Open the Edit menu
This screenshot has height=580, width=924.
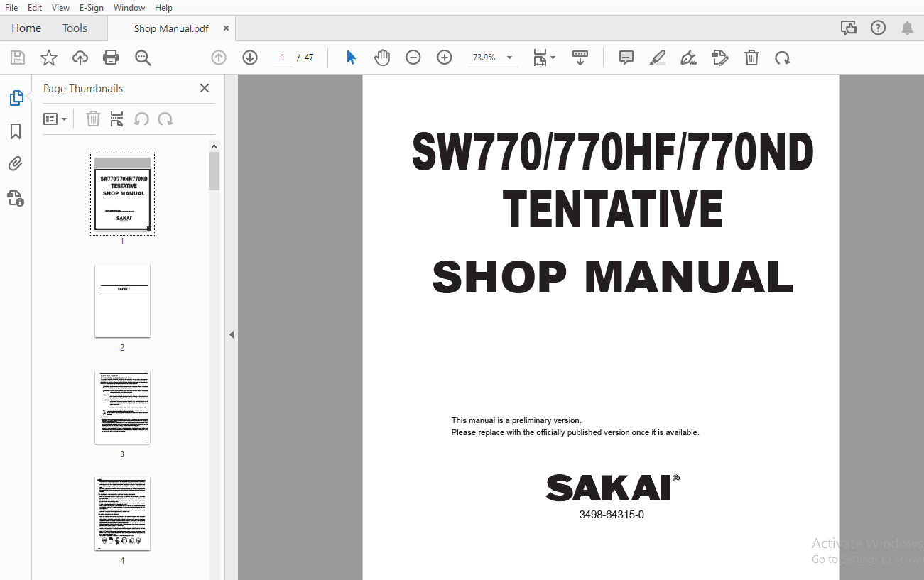(35, 7)
